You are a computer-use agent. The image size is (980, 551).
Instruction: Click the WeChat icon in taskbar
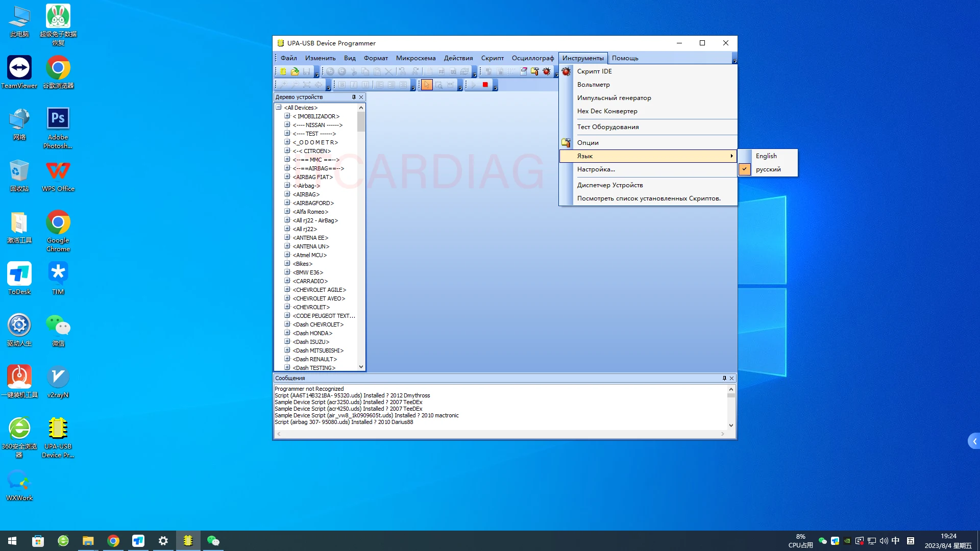(x=213, y=541)
